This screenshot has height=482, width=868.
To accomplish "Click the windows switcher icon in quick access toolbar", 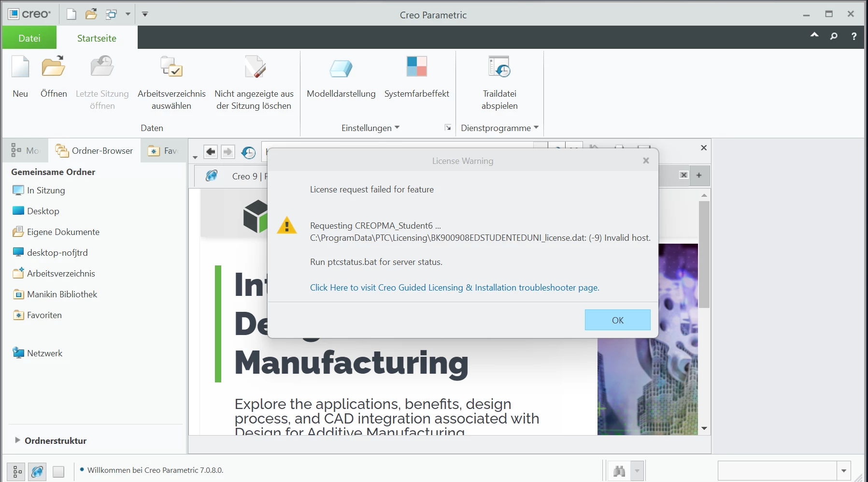I will pos(112,14).
